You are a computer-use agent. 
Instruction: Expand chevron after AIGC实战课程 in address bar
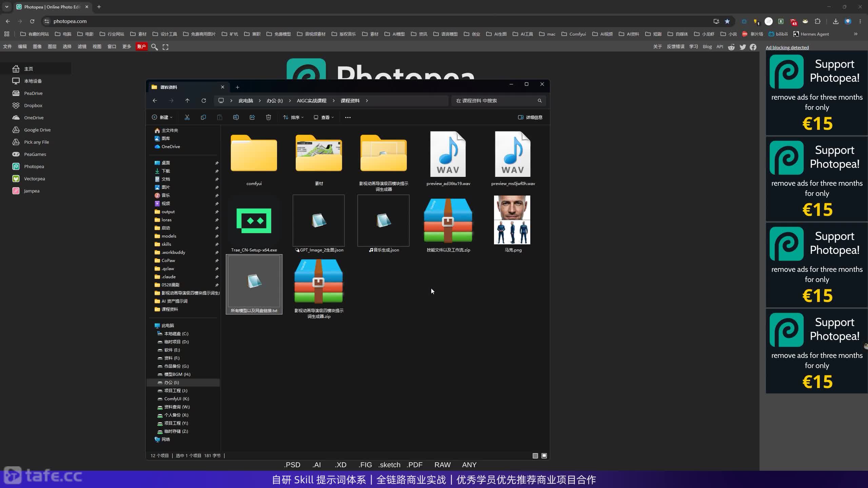pyautogui.click(x=334, y=101)
